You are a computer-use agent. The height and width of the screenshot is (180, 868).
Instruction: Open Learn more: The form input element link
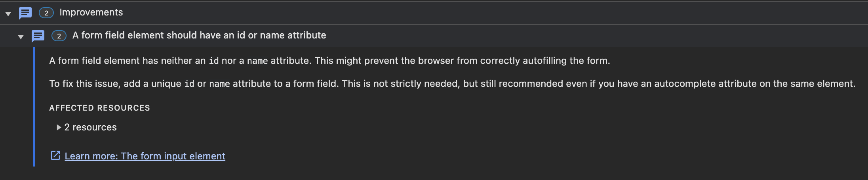pyautogui.click(x=145, y=156)
